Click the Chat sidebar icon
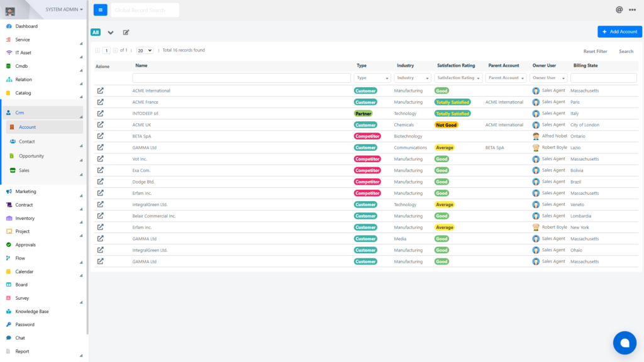This screenshot has height=362, width=644. (x=9, y=338)
